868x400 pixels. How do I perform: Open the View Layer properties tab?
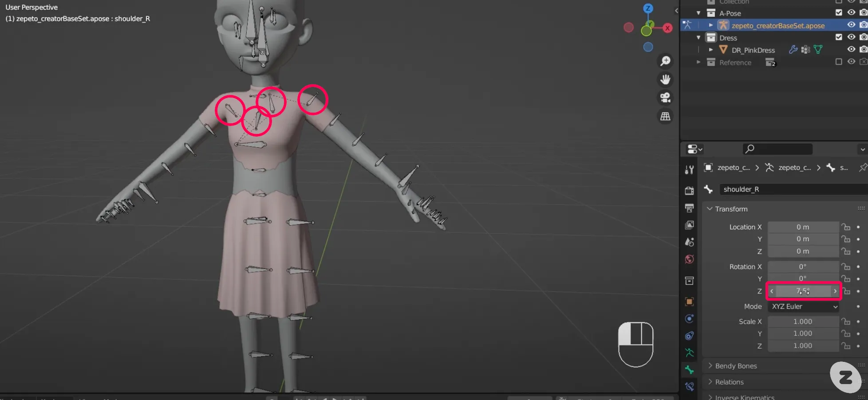tap(689, 225)
